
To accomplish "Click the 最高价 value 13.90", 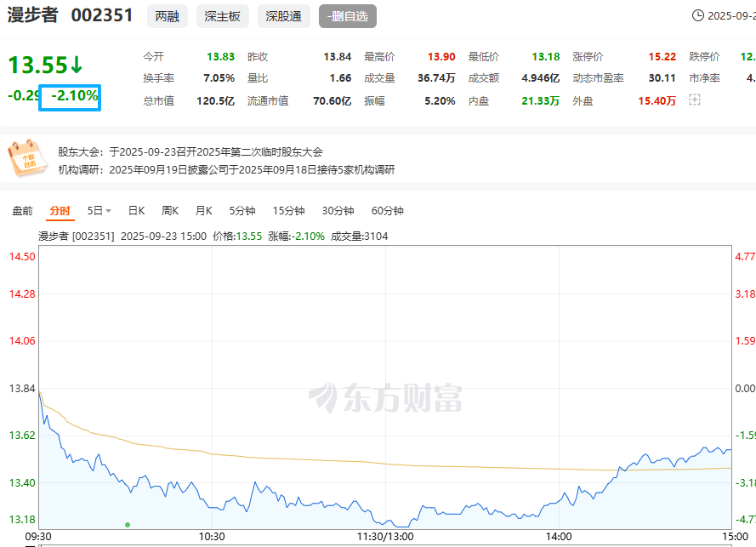I will pyautogui.click(x=441, y=57).
